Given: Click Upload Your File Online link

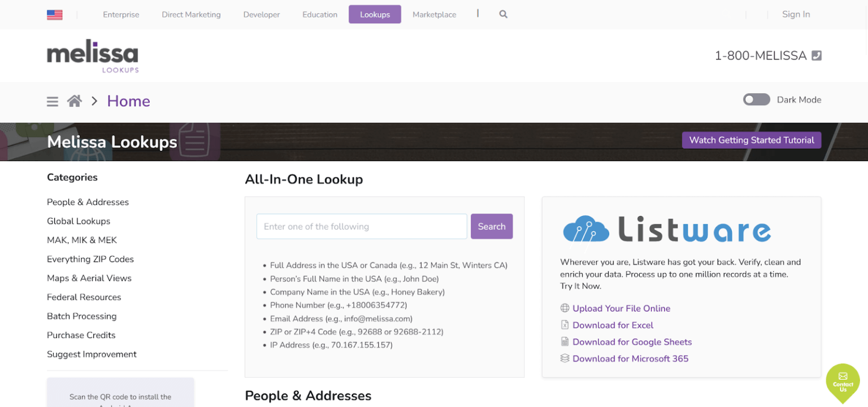Looking at the screenshot, I should click(621, 308).
